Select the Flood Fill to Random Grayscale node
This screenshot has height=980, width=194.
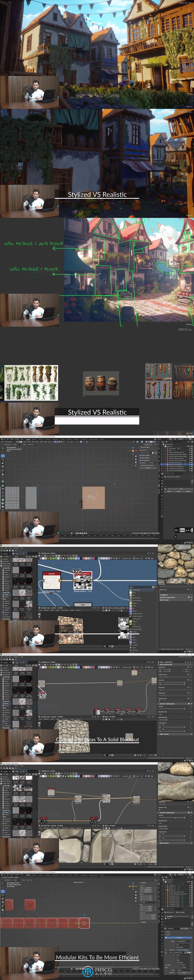click(83, 581)
